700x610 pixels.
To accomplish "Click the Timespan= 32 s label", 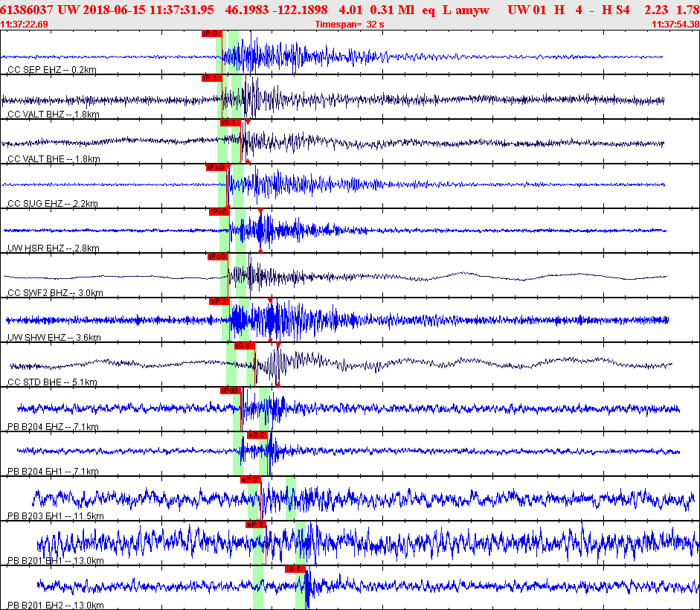I will coord(347,25).
